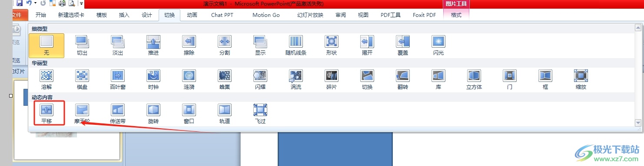This screenshot has width=644, height=166.
Task: Open the 幻灯片放映 ribbon tab
Action: pos(310,15)
